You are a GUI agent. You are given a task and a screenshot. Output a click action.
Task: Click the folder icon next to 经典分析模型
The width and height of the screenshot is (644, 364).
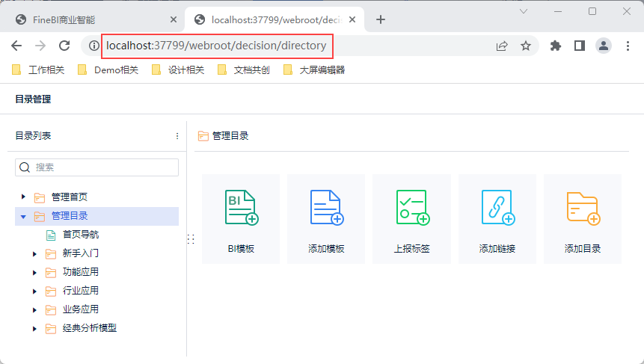point(51,329)
